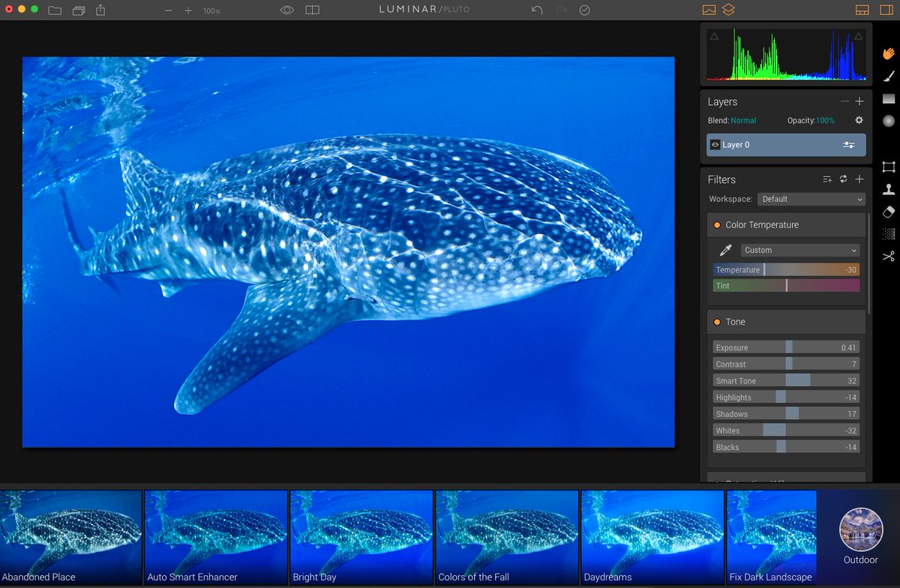Toggle the histogram panel icon
Image resolution: width=900 pixels, height=588 pixels.
(709, 10)
